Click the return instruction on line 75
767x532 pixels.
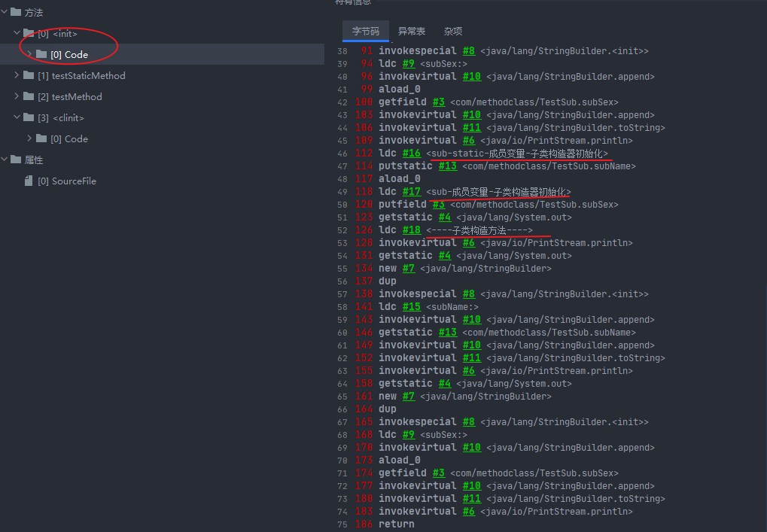(x=396, y=524)
